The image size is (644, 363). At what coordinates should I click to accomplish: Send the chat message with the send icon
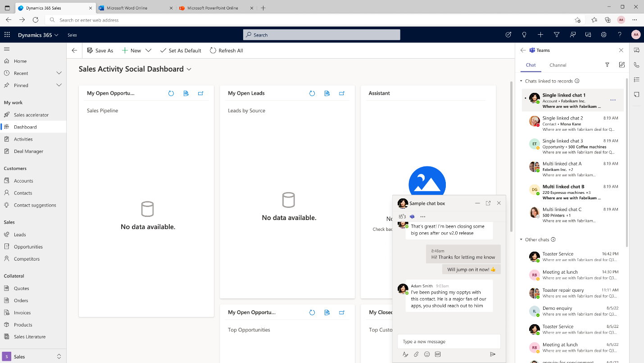pos(493,354)
